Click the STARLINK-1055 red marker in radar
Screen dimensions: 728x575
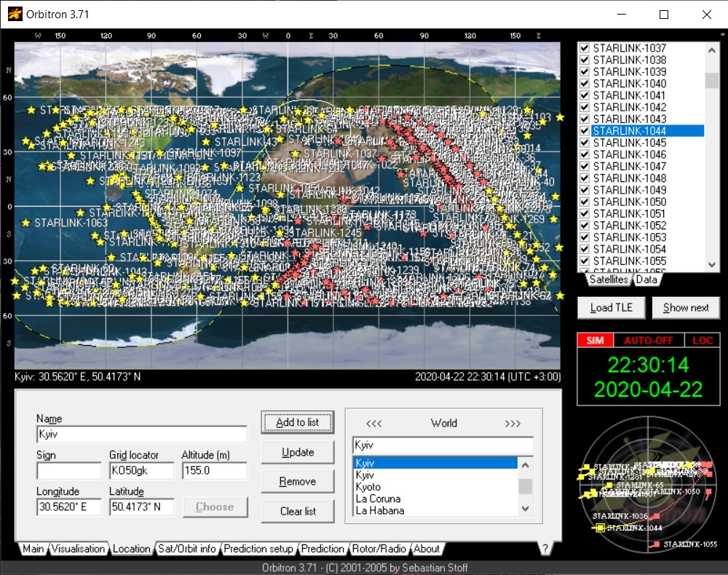(656, 544)
